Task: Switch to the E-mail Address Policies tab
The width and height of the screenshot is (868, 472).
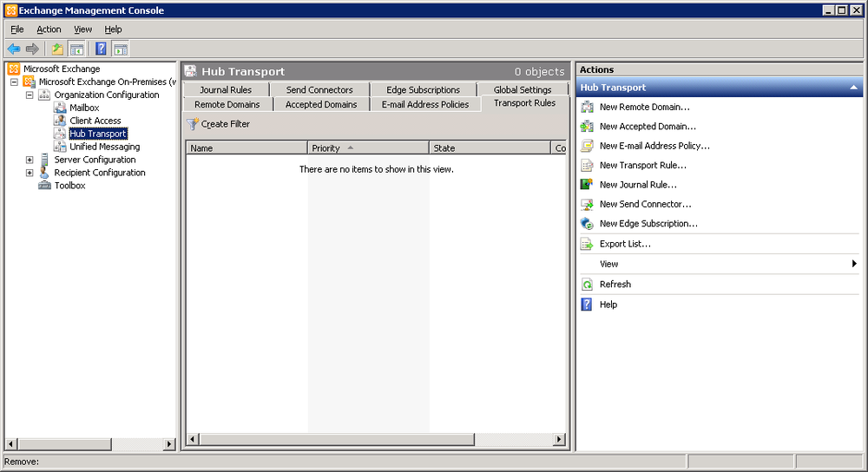Action: 425,104
